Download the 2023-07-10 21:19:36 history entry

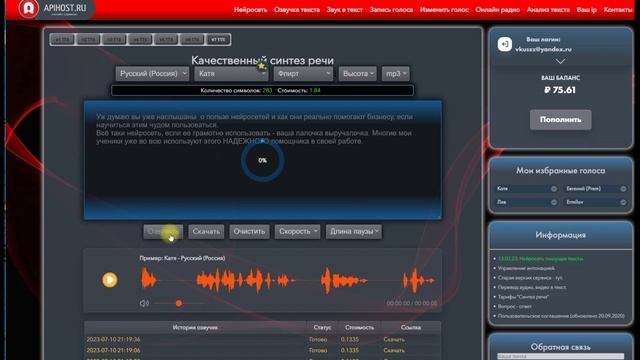coord(394,340)
